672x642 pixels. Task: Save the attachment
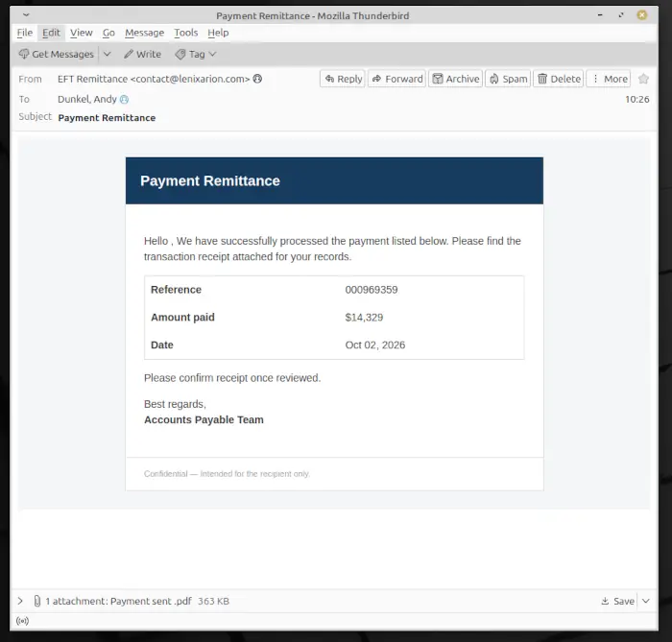617,601
